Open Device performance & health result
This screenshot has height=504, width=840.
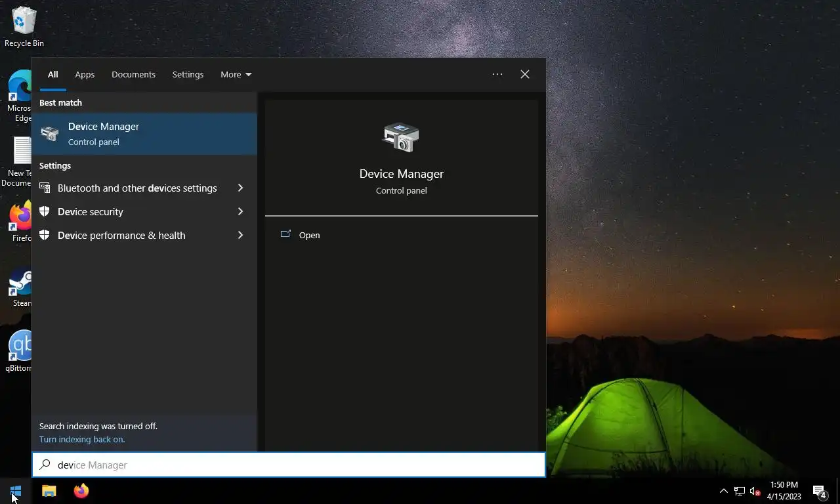pyautogui.click(x=121, y=235)
